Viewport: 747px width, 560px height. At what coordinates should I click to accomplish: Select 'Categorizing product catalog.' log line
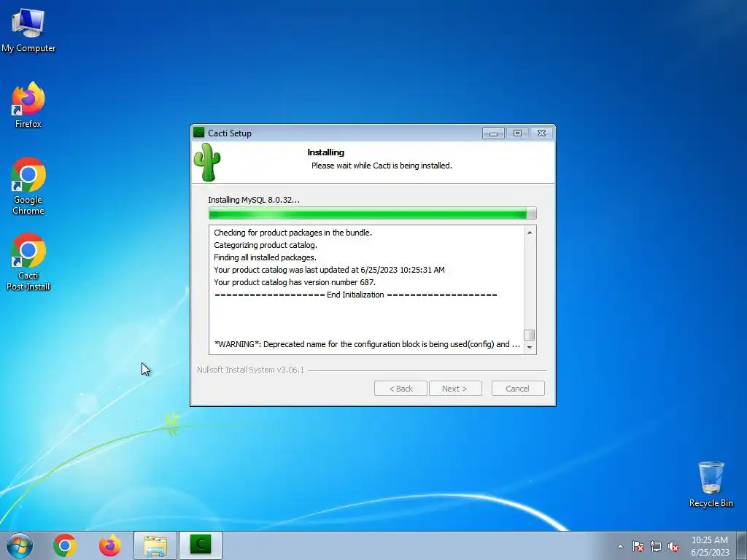click(x=266, y=245)
